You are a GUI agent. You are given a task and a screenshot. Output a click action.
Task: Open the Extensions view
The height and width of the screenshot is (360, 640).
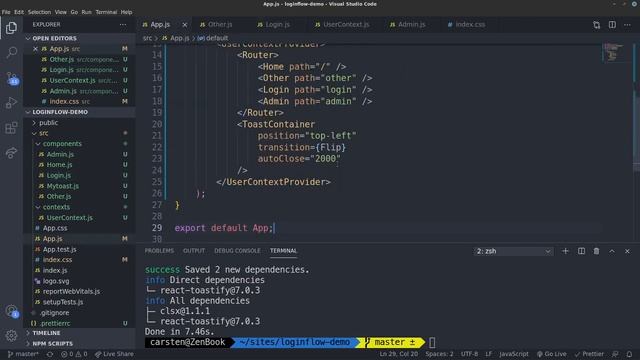11,128
